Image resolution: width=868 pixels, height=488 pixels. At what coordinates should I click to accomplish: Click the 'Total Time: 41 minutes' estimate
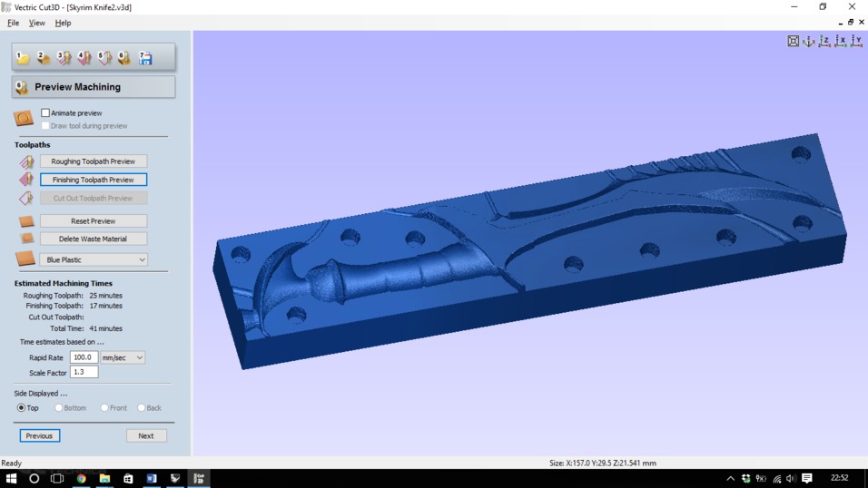click(x=86, y=328)
